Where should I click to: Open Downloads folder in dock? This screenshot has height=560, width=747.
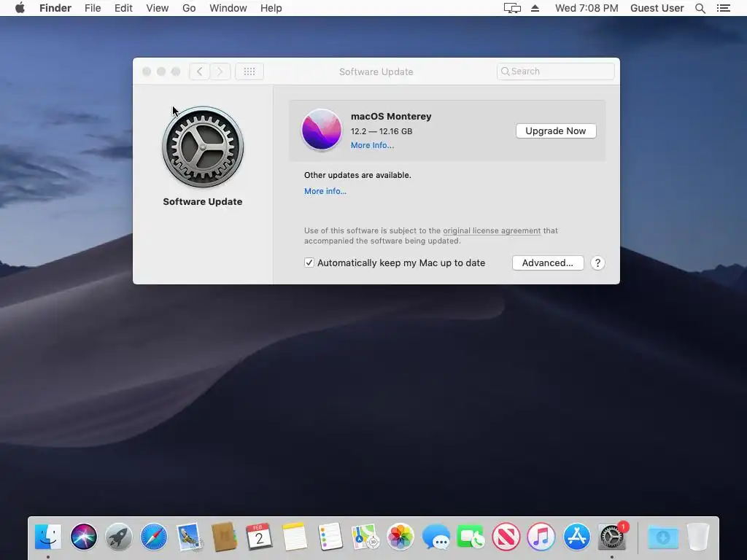point(663,537)
